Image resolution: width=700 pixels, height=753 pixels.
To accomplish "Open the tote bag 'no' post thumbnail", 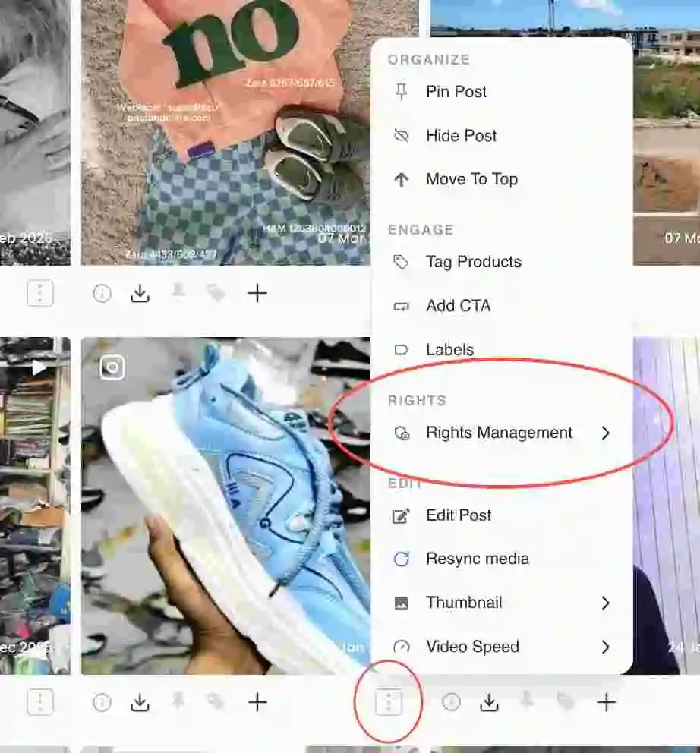I will [x=225, y=133].
